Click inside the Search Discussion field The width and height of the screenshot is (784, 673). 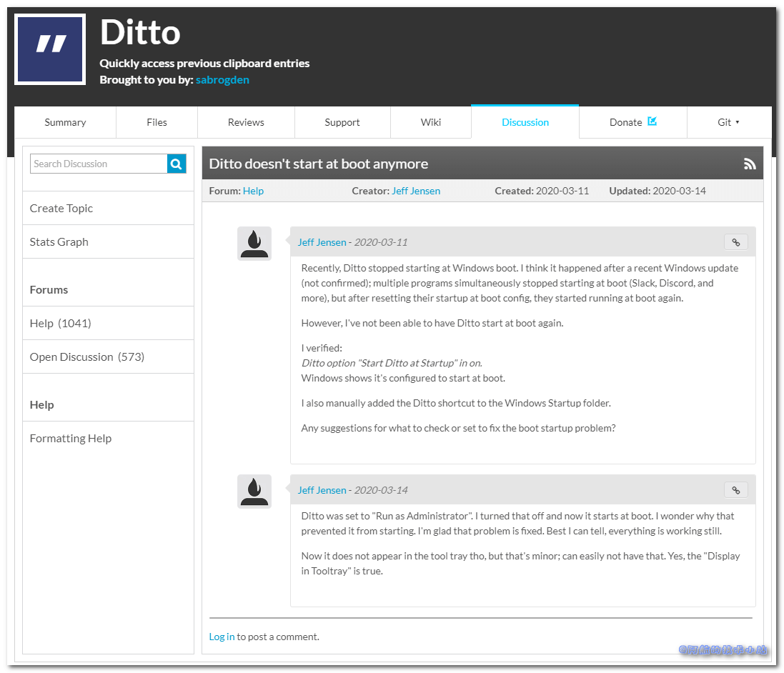(96, 164)
